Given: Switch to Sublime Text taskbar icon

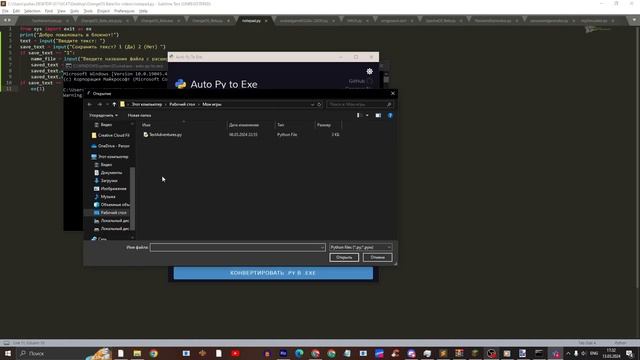Looking at the screenshot, I should [443, 353].
